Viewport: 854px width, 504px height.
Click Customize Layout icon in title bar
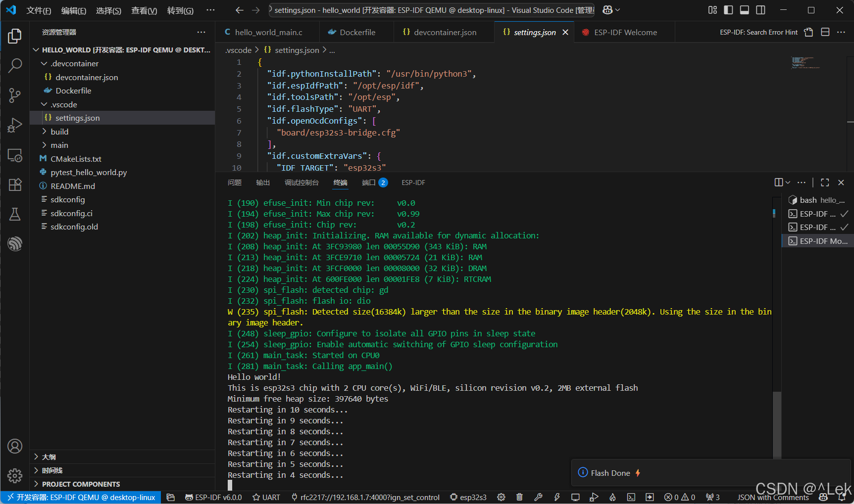(712, 10)
